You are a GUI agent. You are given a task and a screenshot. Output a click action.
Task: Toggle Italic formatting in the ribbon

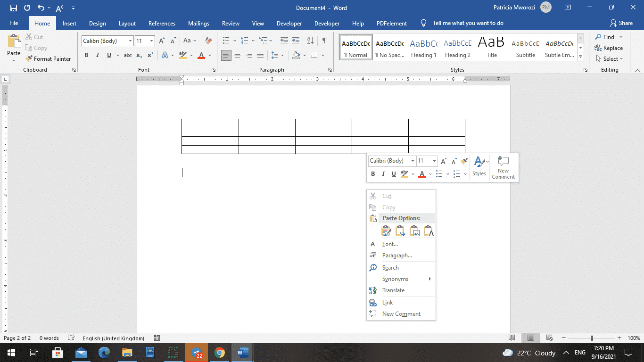tap(98, 55)
